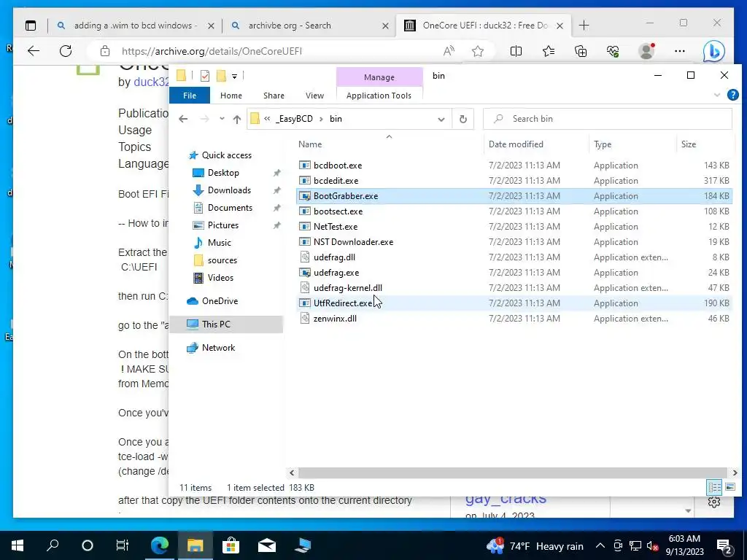Open the File menu tab

[190, 96]
